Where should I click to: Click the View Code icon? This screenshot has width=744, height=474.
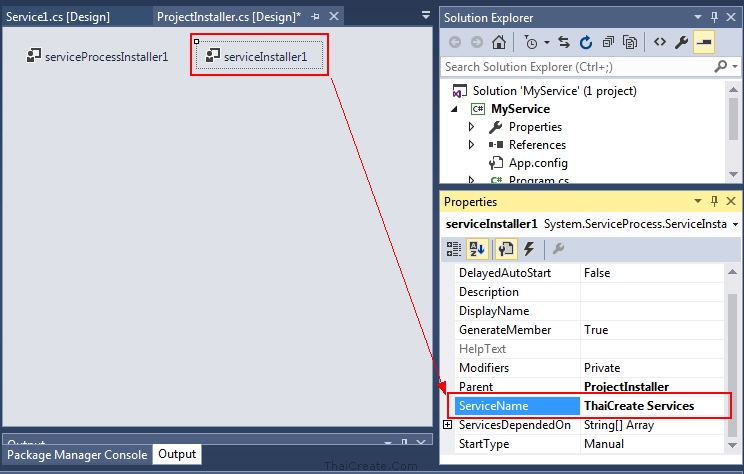tap(660, 42)
